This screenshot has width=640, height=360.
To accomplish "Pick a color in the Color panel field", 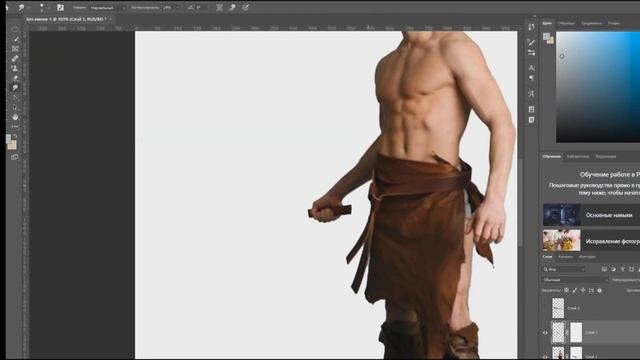I will 598,87.
